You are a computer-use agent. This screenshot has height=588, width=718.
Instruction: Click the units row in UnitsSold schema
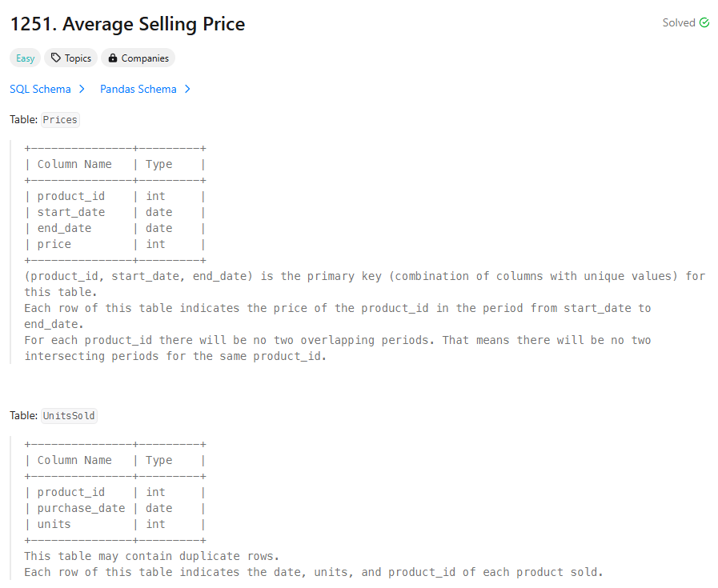(x=54, y=524)
